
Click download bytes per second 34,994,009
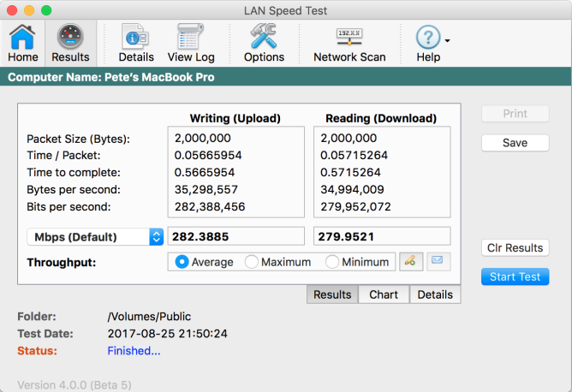[x=352, y=190]
